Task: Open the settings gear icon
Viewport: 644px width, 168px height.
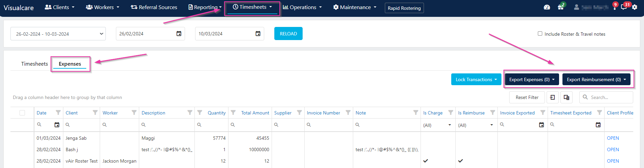Action: pyautogui.click(x=635, y=7)
